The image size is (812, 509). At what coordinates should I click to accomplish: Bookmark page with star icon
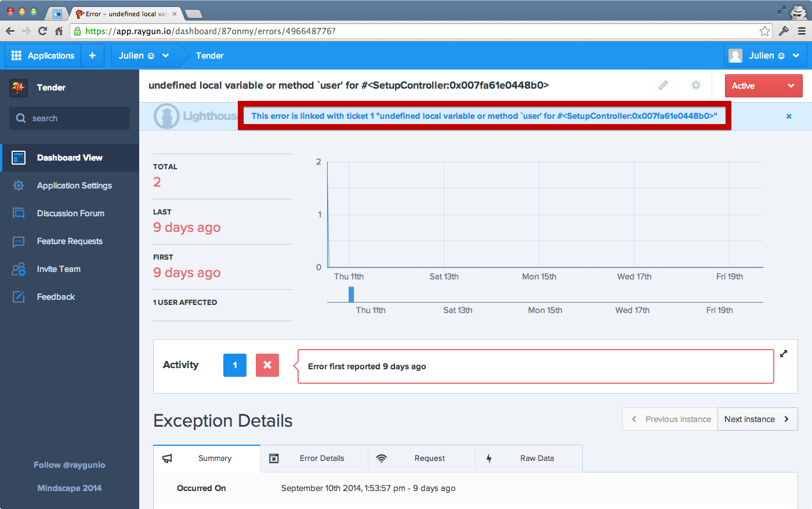tap(764, 31)
